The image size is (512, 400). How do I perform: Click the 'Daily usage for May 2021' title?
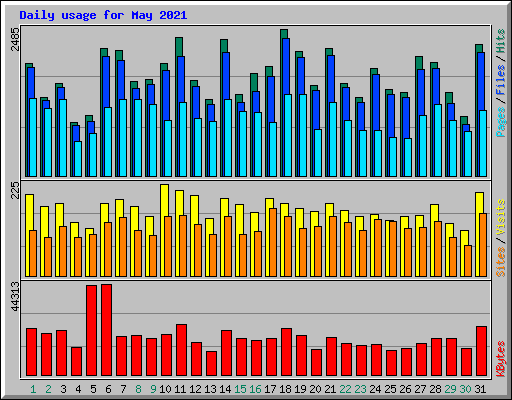[x=103, y=15]
